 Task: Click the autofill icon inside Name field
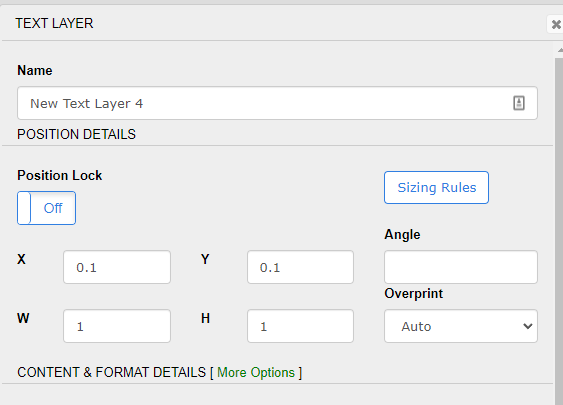[518, 103]
